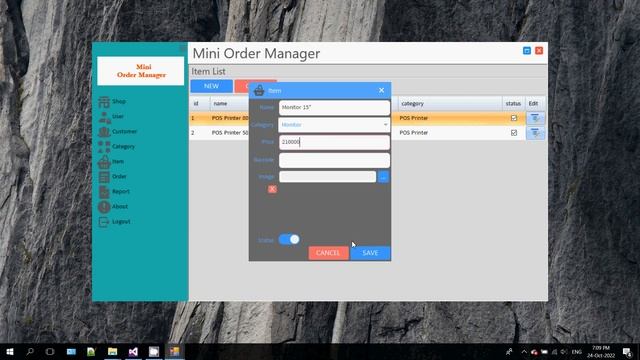Click SAVE in the Item dialog
This screenshot has width=640, height=360.
point(370,253)
